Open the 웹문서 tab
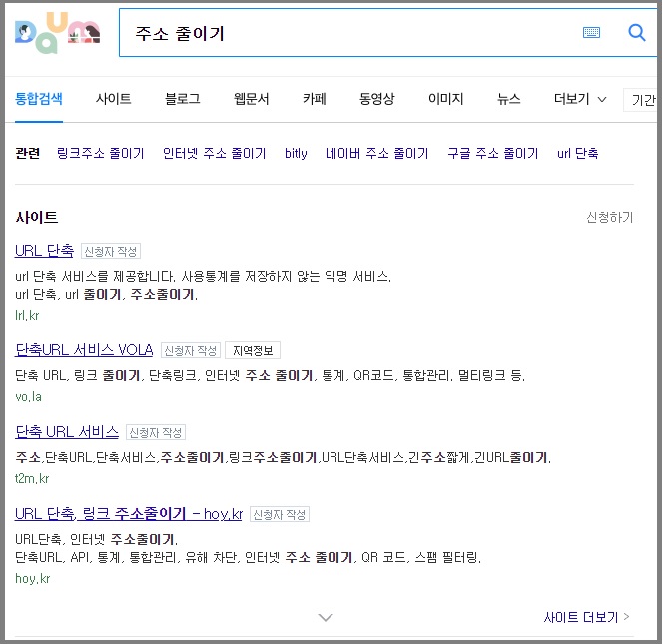 [252, 99]
